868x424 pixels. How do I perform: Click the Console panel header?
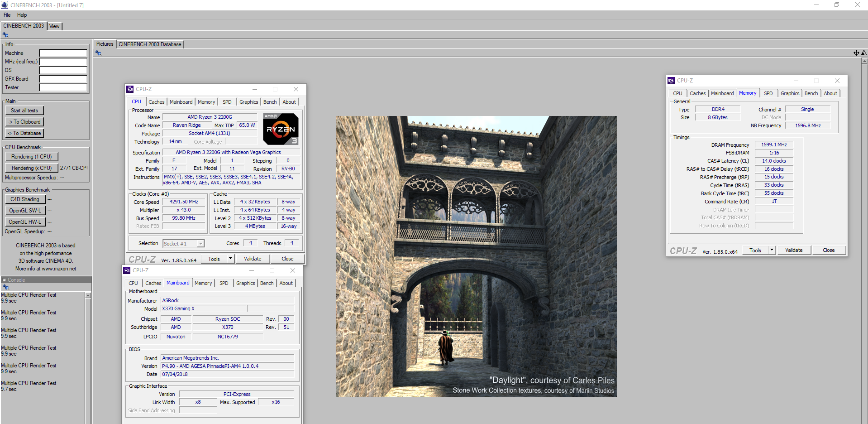coord(46,280)
